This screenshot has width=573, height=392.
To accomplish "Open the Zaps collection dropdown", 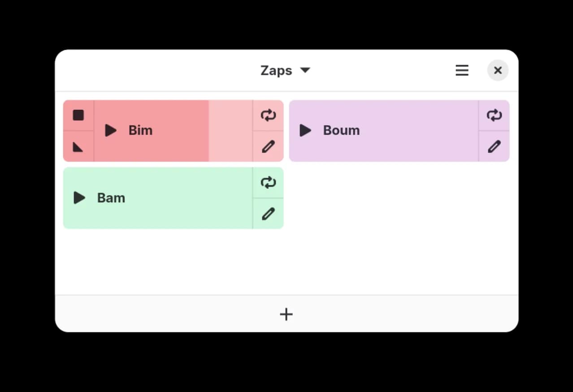I will tap(277, 70).
